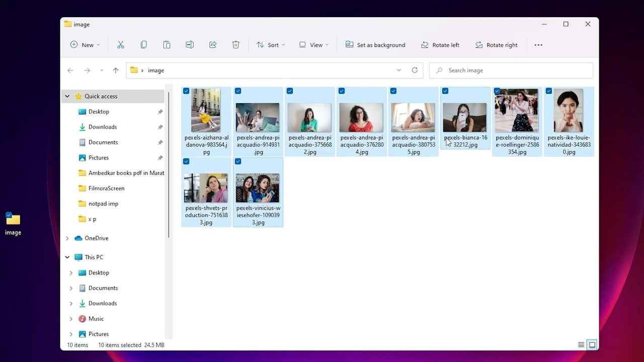
Task: Click the Paste clipboard icon
Action: [167, 45]
